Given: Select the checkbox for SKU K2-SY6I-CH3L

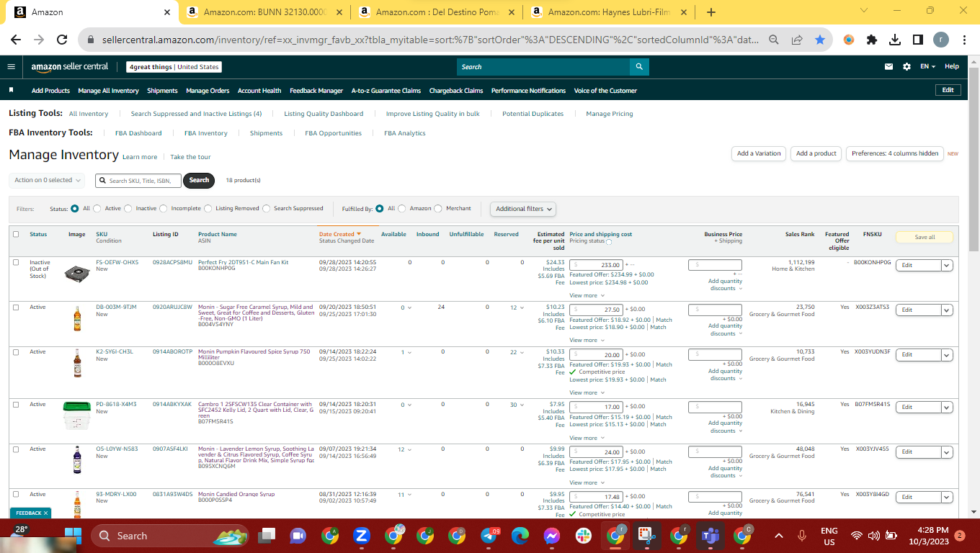Looking at the screenshot, I should (16, 351).
